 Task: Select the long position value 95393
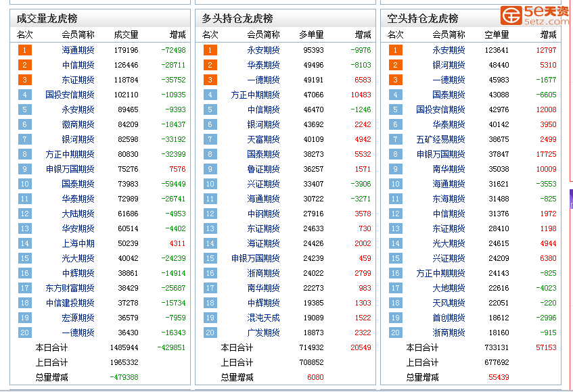[x=313, y=50]
